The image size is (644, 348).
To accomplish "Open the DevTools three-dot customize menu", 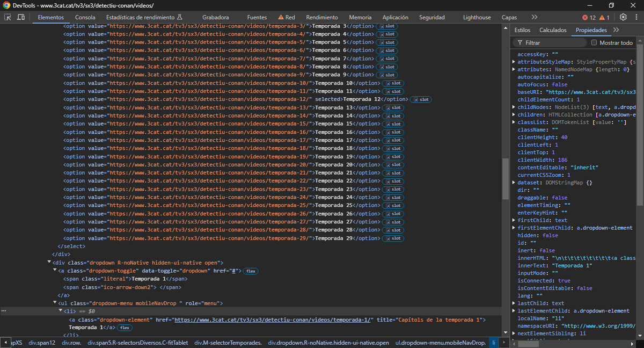I will tap(636, 17).
